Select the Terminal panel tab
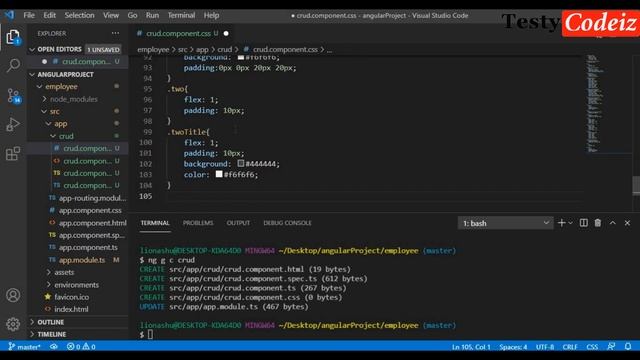The height and width of the screenshot is (360, 640). tap(155, 223)
